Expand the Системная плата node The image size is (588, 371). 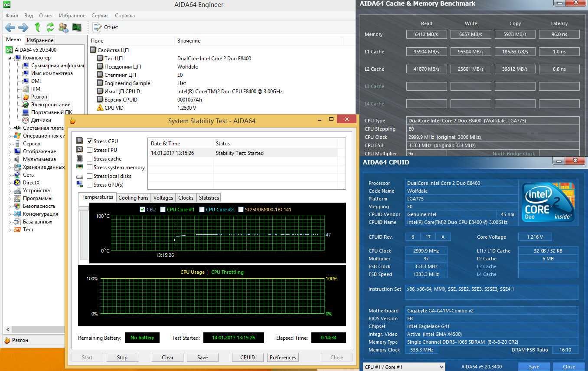click(x=10, y=128)
